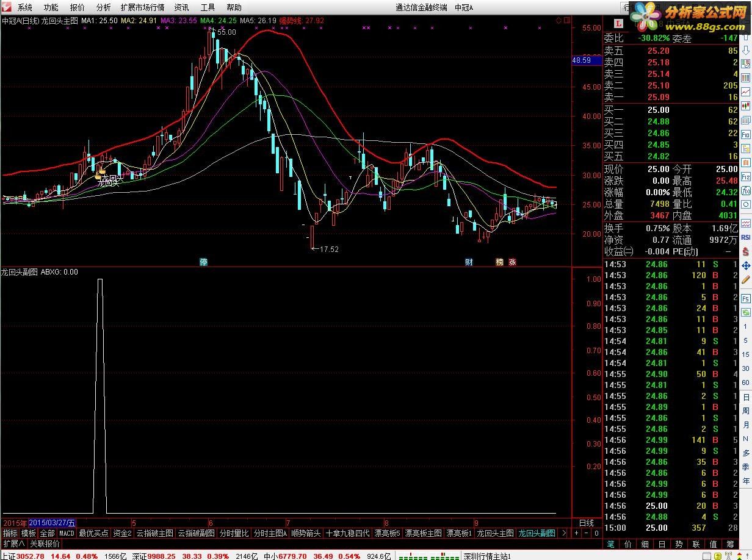Switch to the 值 value tab
752x560 pixels.
[x=714, y=544]
